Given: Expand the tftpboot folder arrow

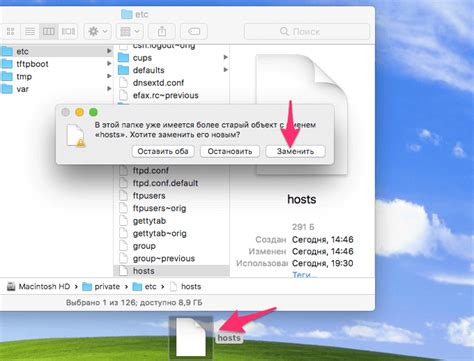Looking at the screenshot, I should pos(109,64).
